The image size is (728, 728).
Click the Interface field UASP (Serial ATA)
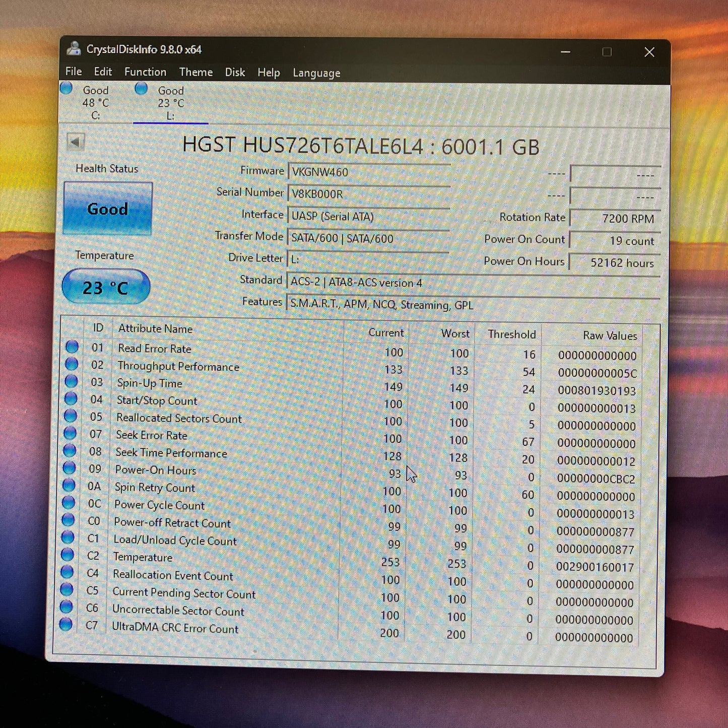coord(369,216)
